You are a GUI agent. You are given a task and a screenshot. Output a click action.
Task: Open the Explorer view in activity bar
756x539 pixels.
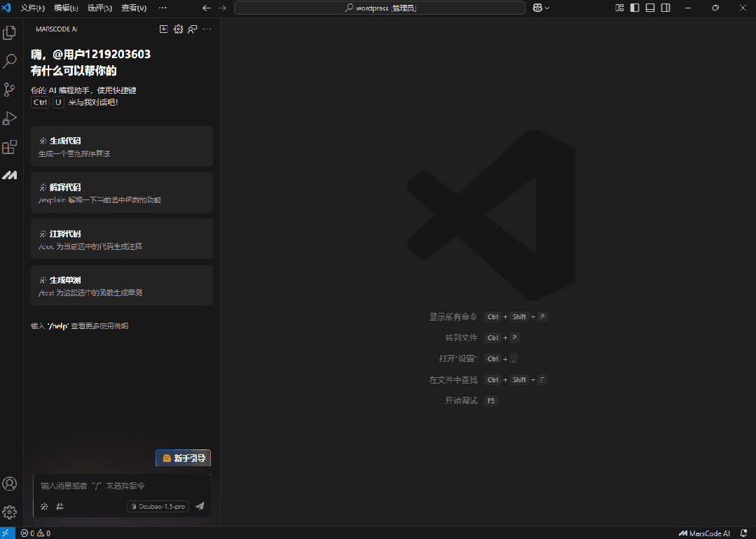[9, 33]
